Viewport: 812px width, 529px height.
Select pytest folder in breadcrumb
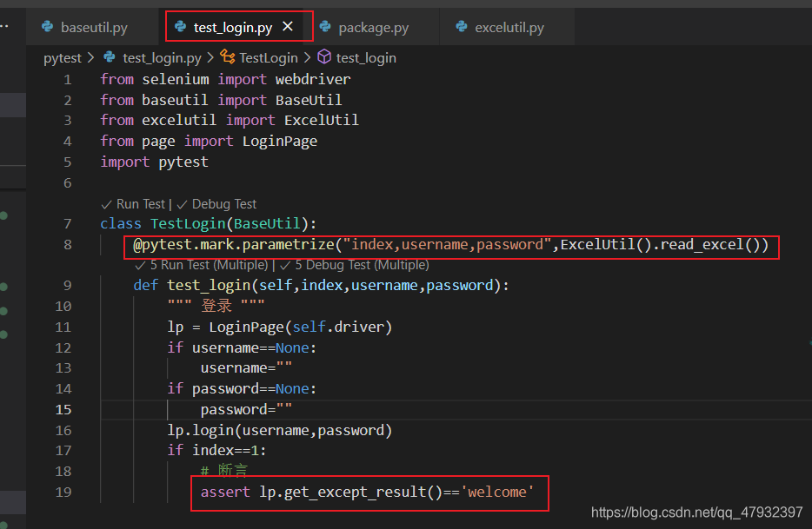point(63,58)
